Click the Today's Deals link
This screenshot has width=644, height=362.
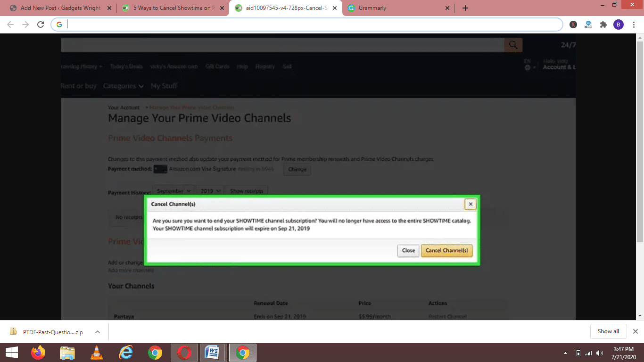126,66
